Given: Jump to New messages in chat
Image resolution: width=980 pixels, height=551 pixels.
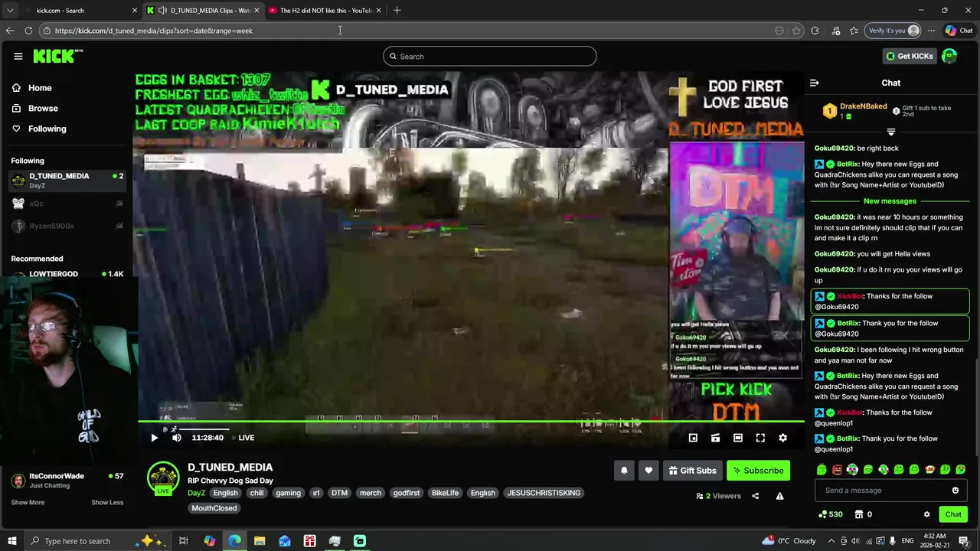Looking at the screenshot, I should click(x=890, y=201).
